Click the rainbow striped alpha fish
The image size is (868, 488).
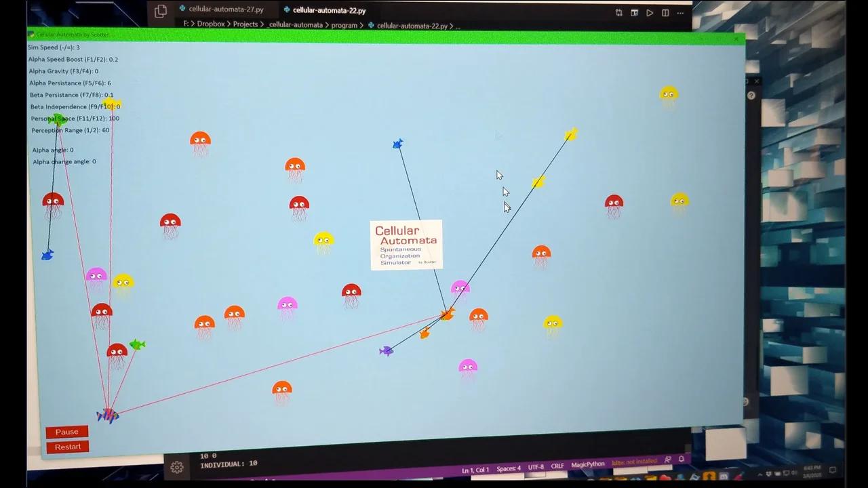click(x=107, y=415)
